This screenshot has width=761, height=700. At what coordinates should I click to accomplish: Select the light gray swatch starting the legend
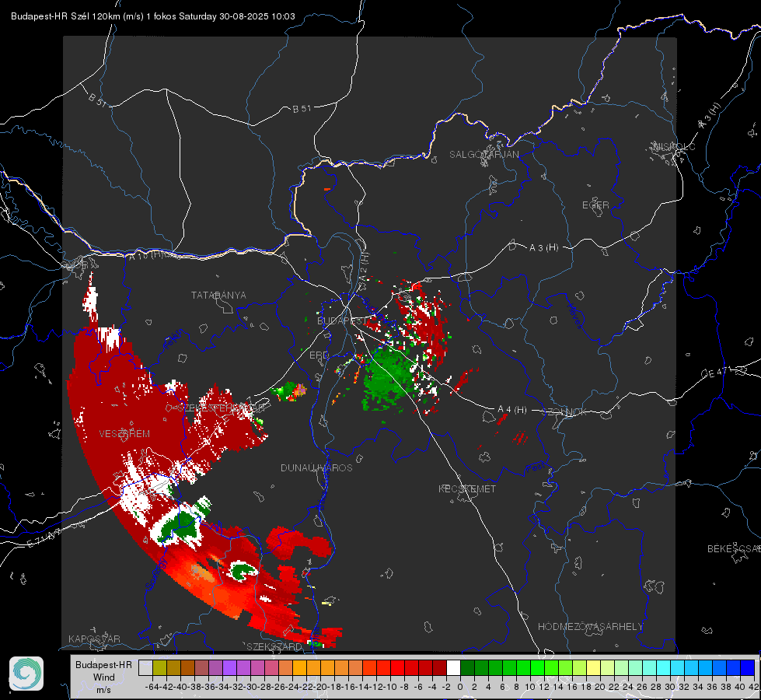point(145,667)
